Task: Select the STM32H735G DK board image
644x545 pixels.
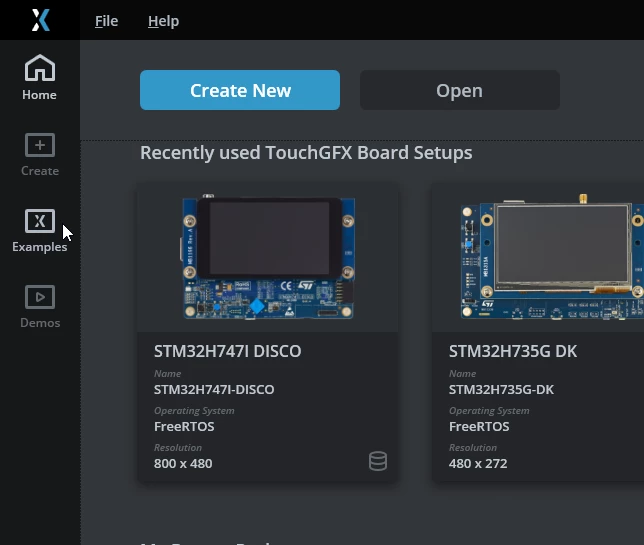Action: (x=552, y=257)
